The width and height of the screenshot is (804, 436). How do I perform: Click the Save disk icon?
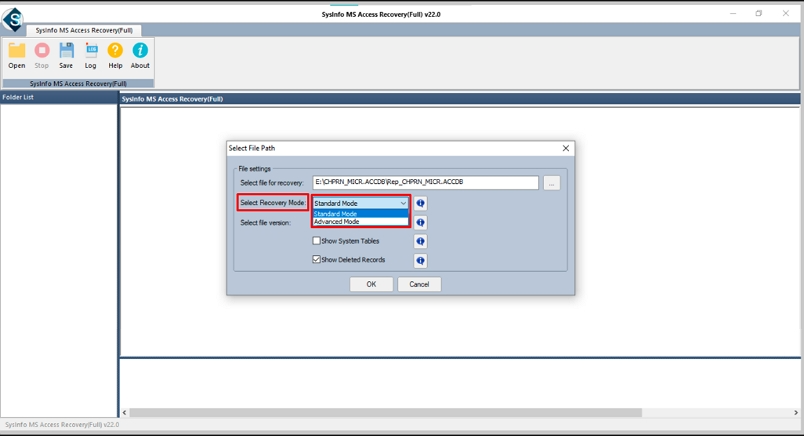click(66, 51)
